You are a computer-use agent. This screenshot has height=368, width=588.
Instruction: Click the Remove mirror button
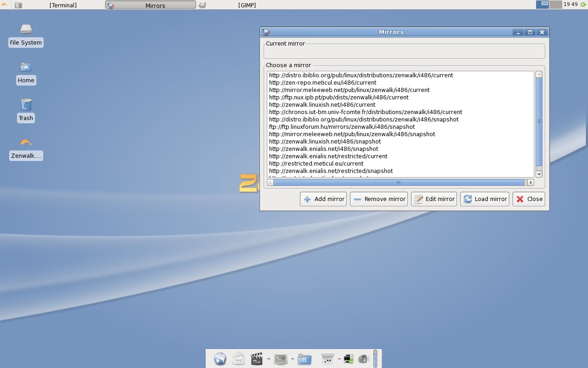click(379, 199)
